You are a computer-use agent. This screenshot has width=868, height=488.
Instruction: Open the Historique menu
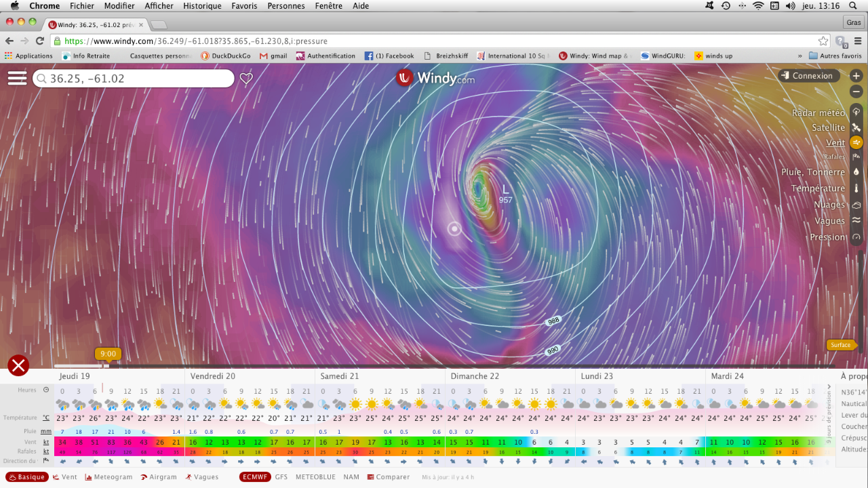[202, 5]
